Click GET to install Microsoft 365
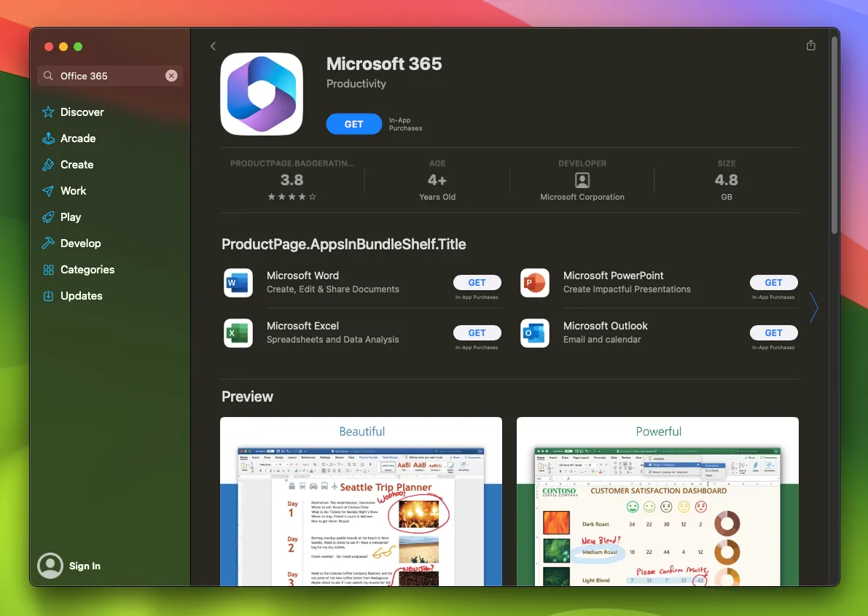 pyautogui.click(x=353, y=124)
